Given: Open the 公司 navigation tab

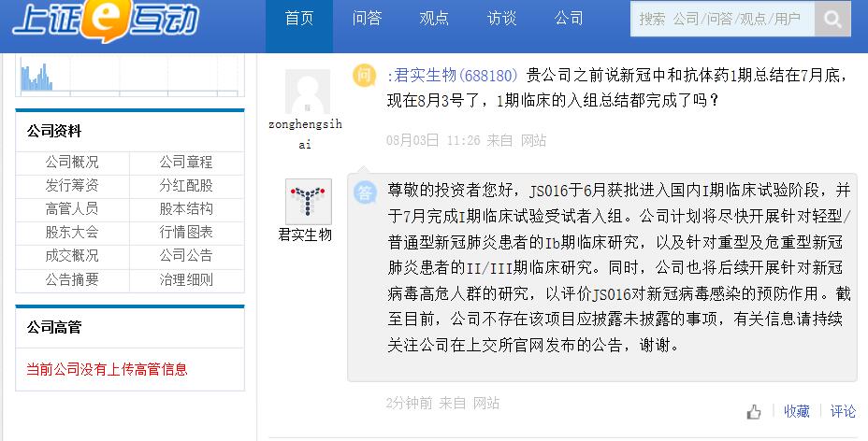Looking at the screenshot, I should (569, 19).
